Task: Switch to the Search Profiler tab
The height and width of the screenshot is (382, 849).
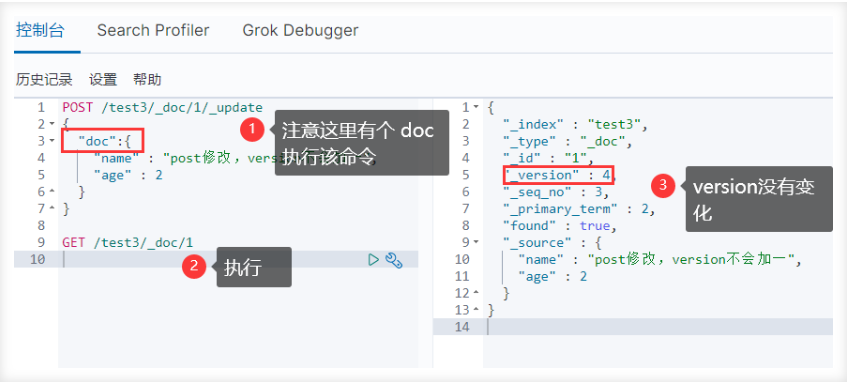Action: [153, 30]
